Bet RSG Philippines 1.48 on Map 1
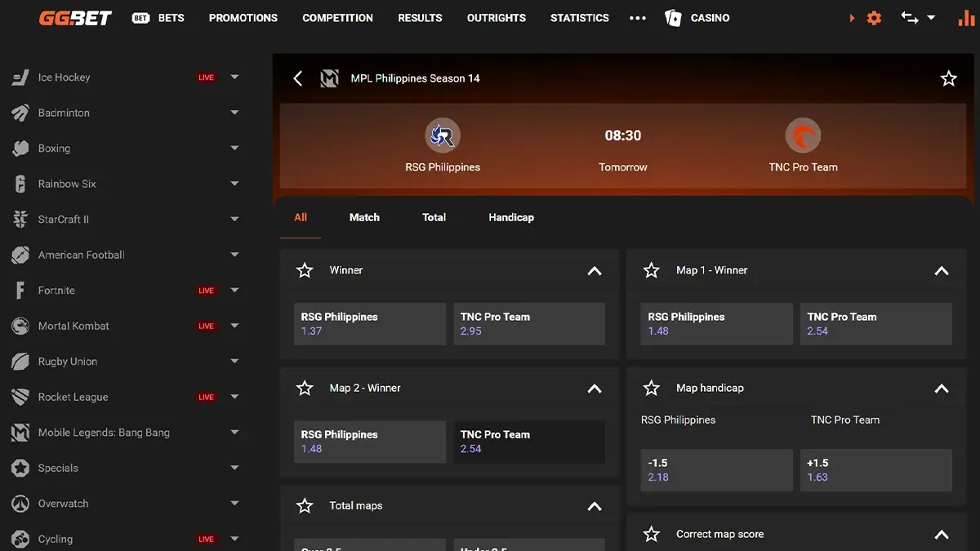 (717, 324)
